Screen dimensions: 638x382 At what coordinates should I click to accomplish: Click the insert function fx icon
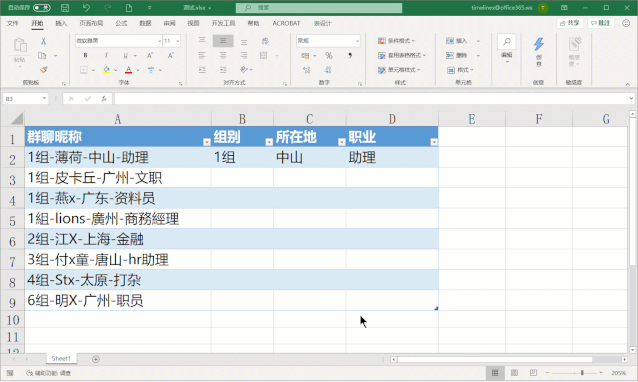pyautogui.click(x=104, y=98)
